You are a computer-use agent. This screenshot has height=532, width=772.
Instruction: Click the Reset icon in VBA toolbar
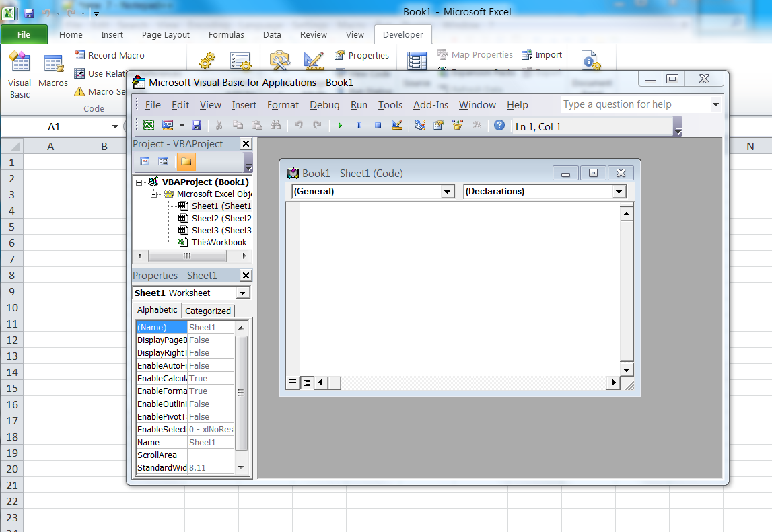(x=378, y=125)
